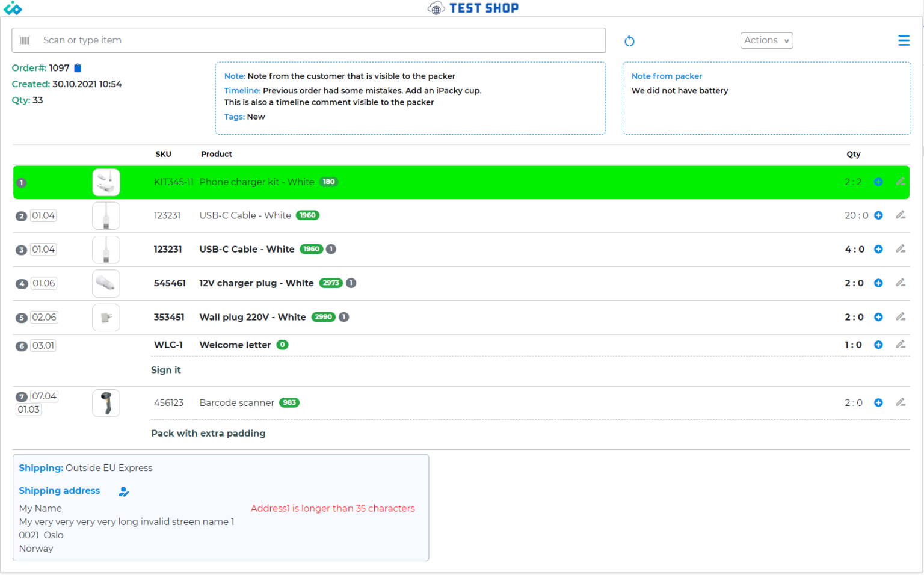Click the green badge 1960 on USB-C Cable
Viewport: 924px width, 575px height.
coord(307,215)
